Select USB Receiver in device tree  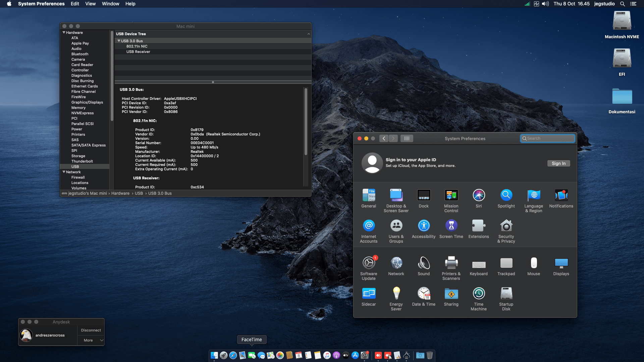point(138,52)
